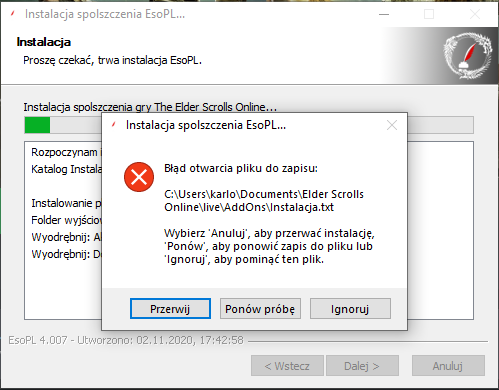
Task: Skip the file with the Ignoruj button
Action: [350, 309]
